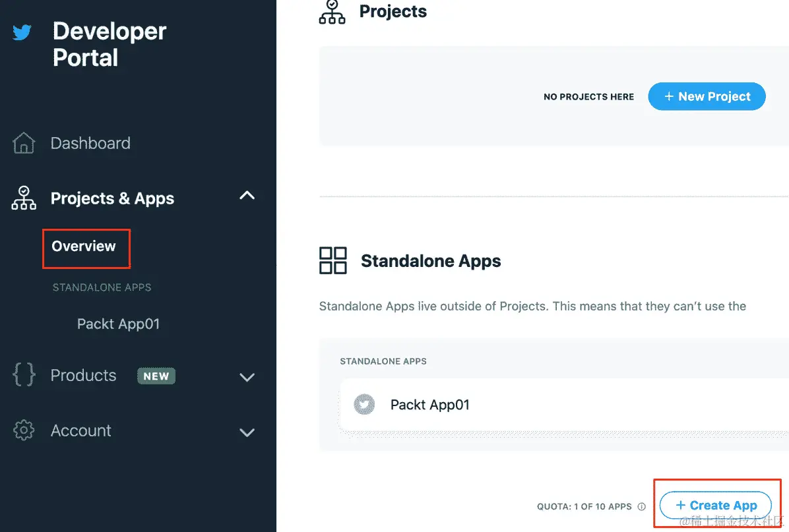Open the Account menu item
Viewport: 789px width, 532px height.
point(81,431)
